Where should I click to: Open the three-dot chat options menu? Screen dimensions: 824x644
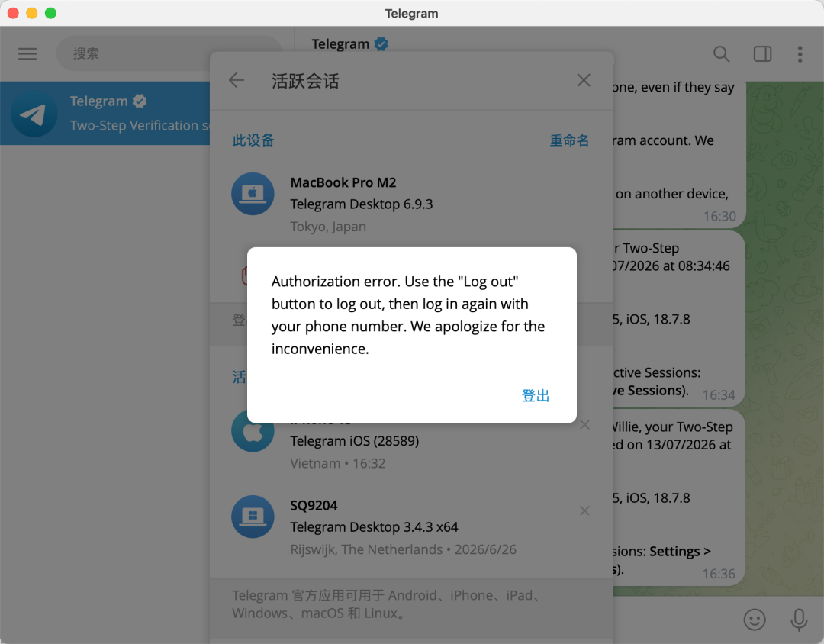point(800,53)
